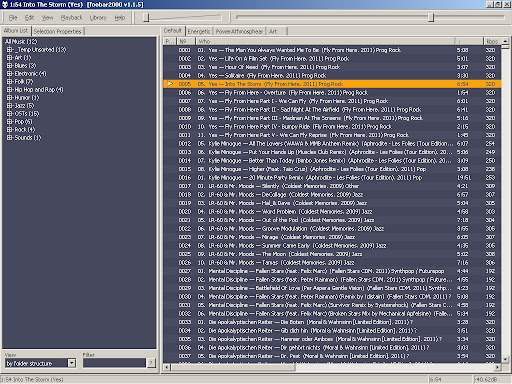The image size is (512, 384).
Task: Select track 0010 Bumpy Ride
Action: [x=332, y=127]
